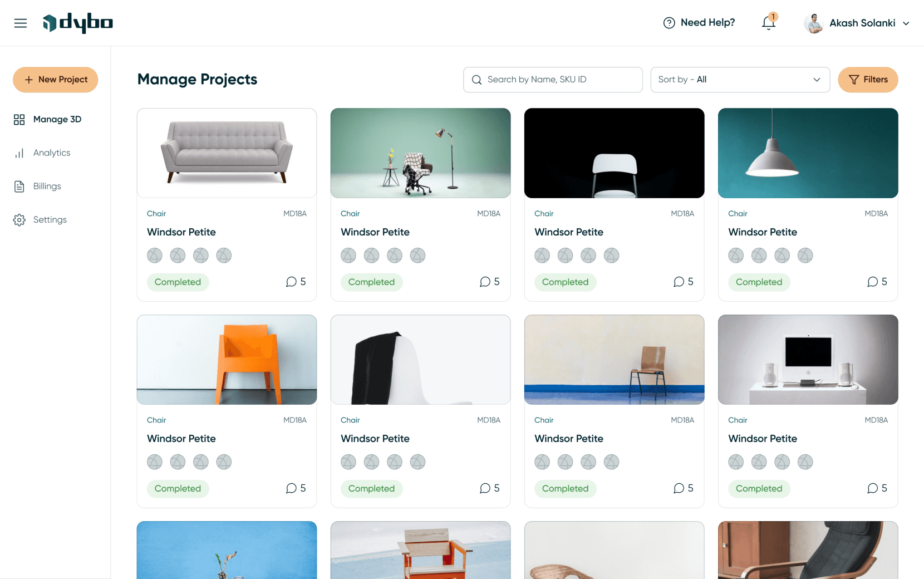The height and width of the screenshot is (579, 924).
Task: Click Completed status on wooden chair blue-stripe card
Action: [x=565, y=489]
